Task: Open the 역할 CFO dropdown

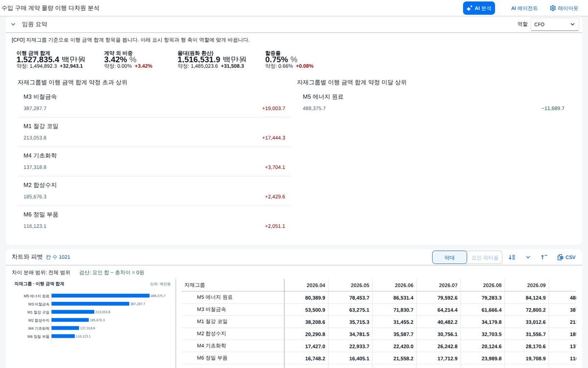Action: [555, 24]
